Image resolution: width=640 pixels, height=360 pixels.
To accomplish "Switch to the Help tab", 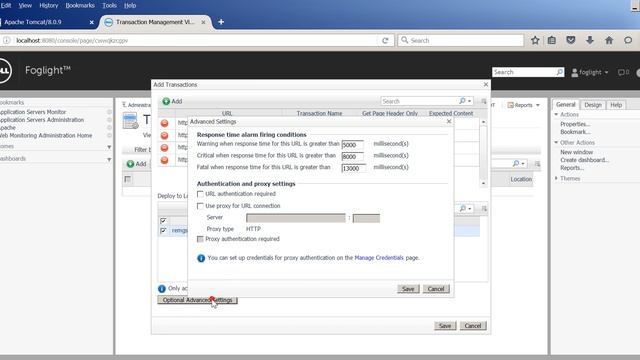I will [x=616, y=105].
